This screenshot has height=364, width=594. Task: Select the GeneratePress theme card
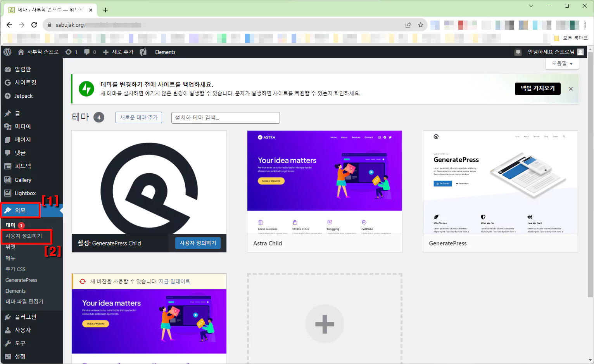click(x=500, y=191)
